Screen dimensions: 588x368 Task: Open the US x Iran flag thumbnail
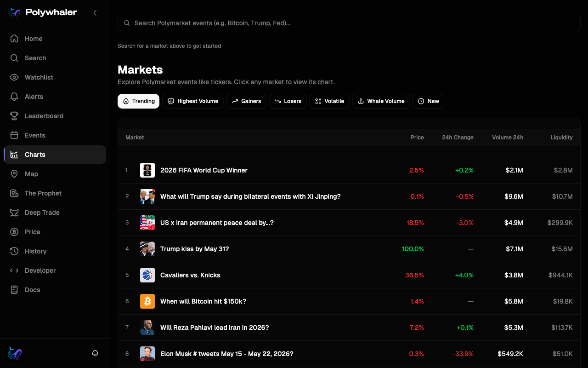pos(147,223)
